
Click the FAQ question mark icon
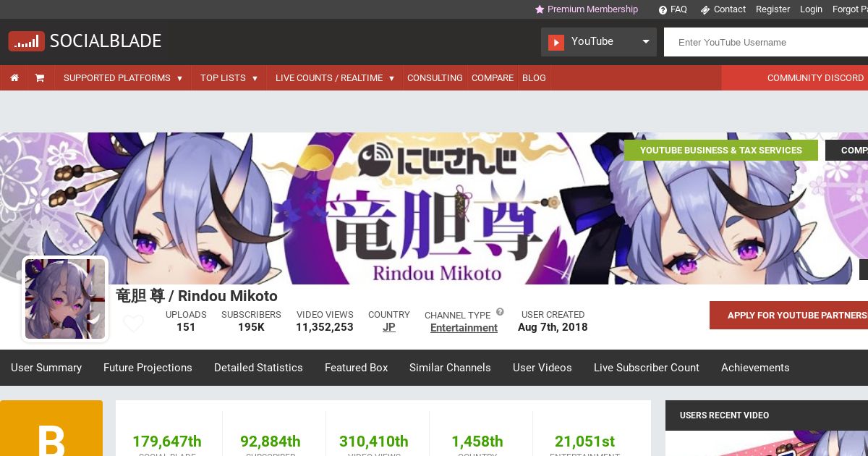pos(663,9)
